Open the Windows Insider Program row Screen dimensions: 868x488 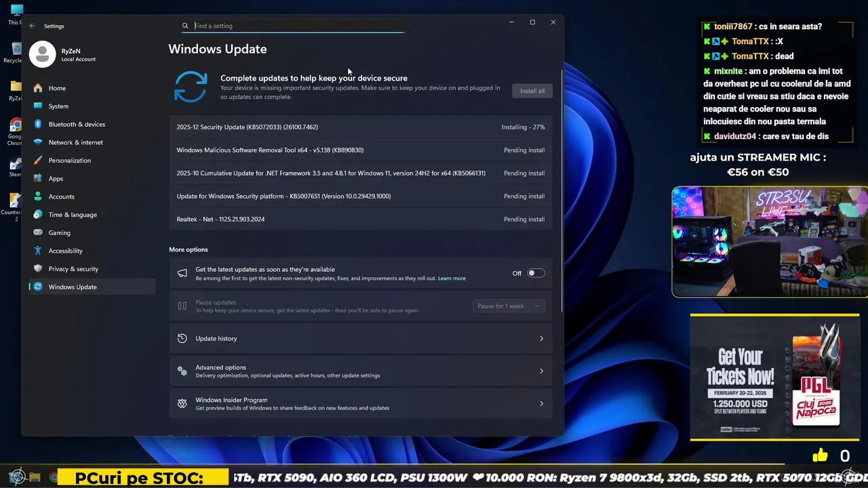[x=361, y=403]
